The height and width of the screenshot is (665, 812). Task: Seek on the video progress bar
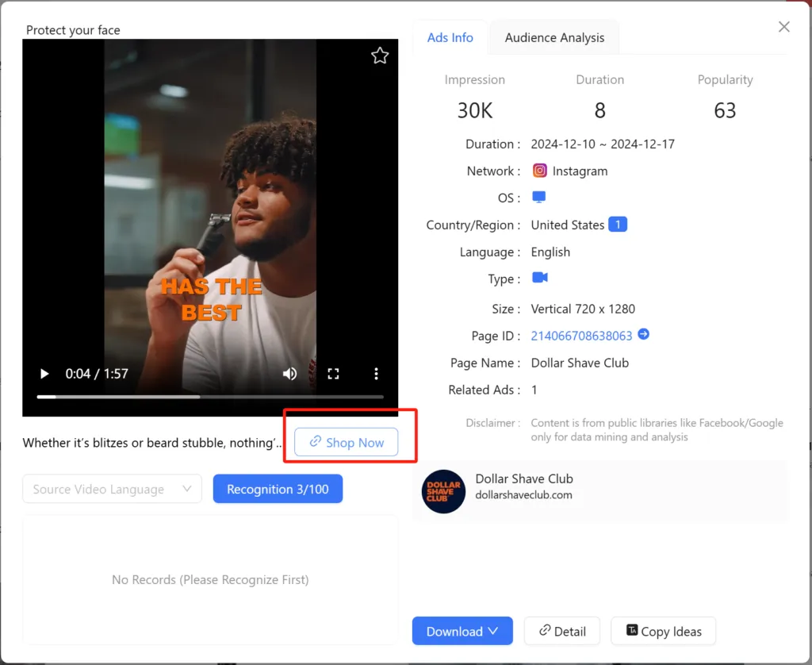tap(210, 396)
